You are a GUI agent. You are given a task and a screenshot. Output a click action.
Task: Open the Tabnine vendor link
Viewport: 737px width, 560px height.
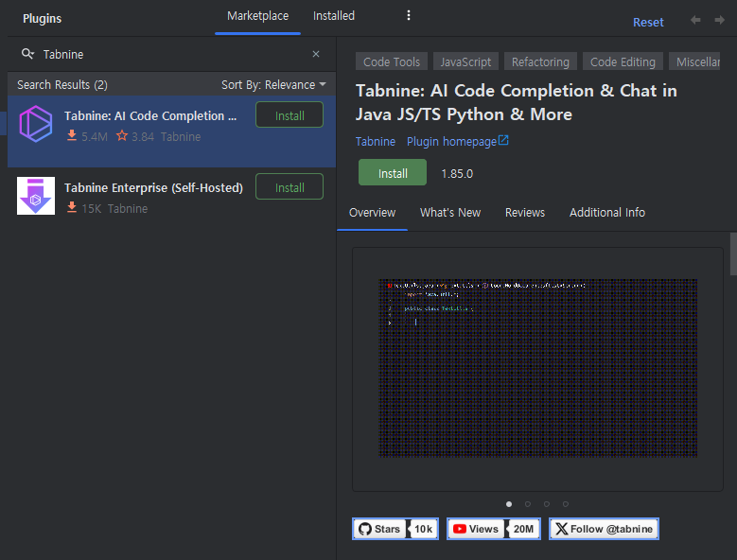click(375, 141)
